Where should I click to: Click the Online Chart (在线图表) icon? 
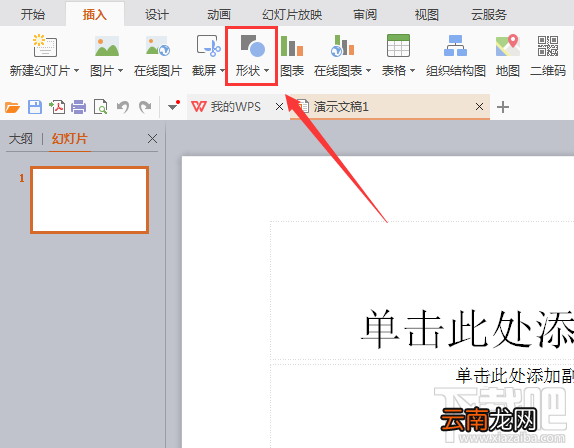point(342,46)
